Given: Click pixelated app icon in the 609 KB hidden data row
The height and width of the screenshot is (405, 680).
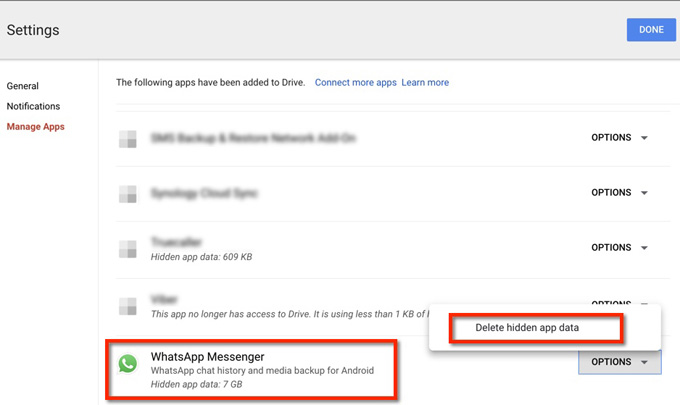Looking at the screenshot, I should pyautogui.click(x=128, y=249).
